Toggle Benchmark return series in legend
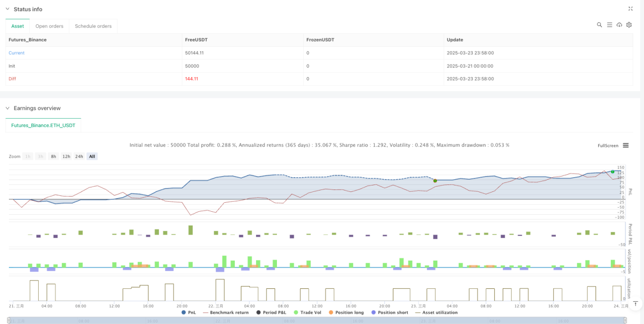Viewport: 644px width, 324px height. tap(226, 313)
